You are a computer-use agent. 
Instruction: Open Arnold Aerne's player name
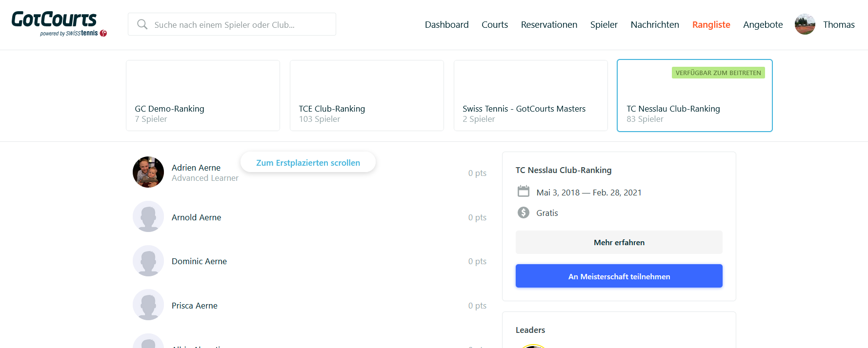coord(197,217)
